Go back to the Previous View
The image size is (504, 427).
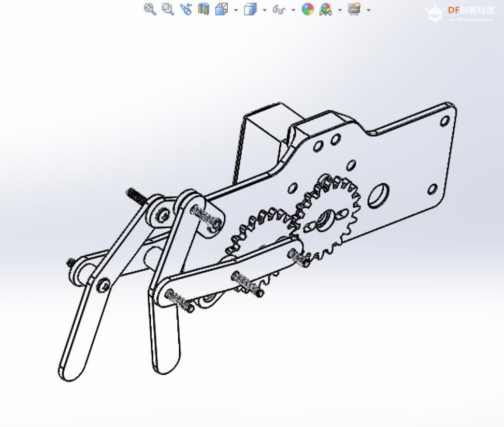click(185, 9)
